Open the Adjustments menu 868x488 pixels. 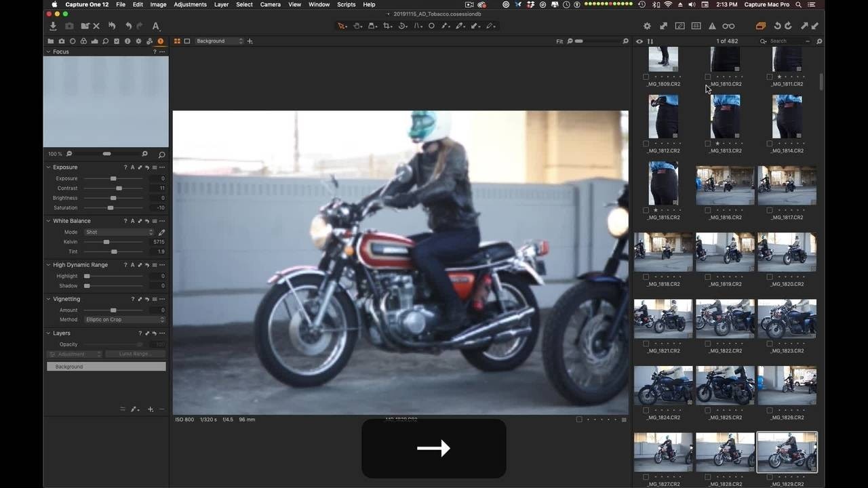click(190, 4)
